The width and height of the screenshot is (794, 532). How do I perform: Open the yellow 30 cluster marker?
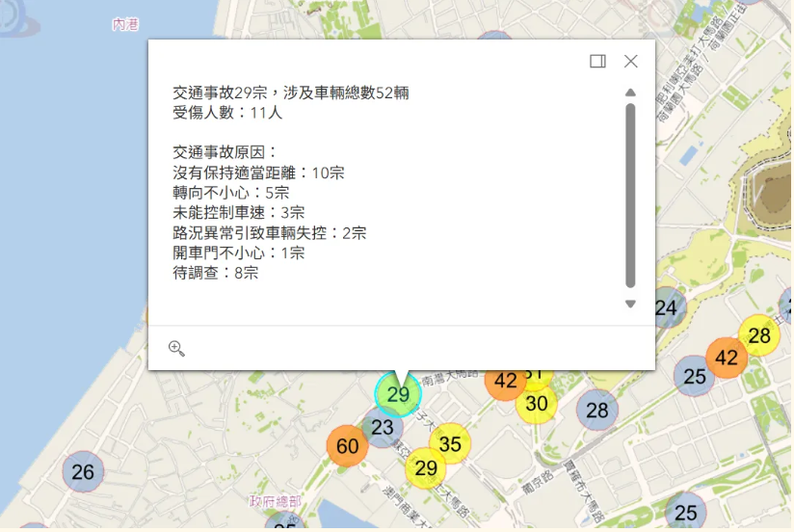coord(537,404)
